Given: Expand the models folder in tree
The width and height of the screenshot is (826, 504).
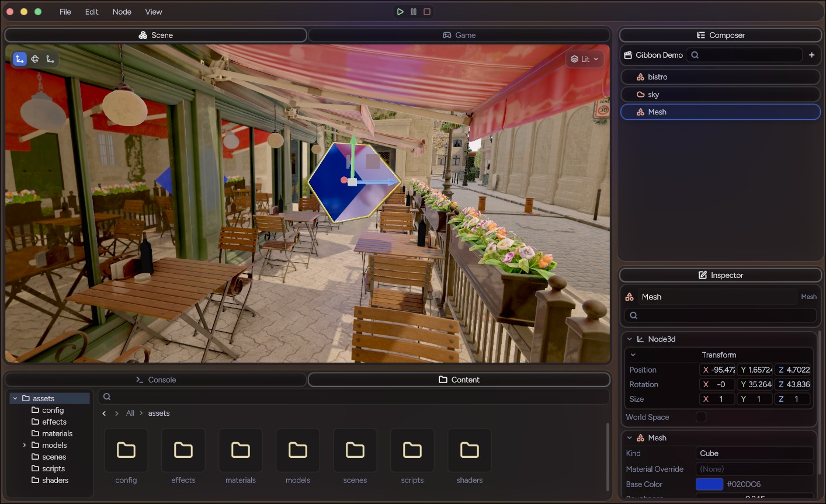Looking at the screenshot, I should click(x=25, y=445).
